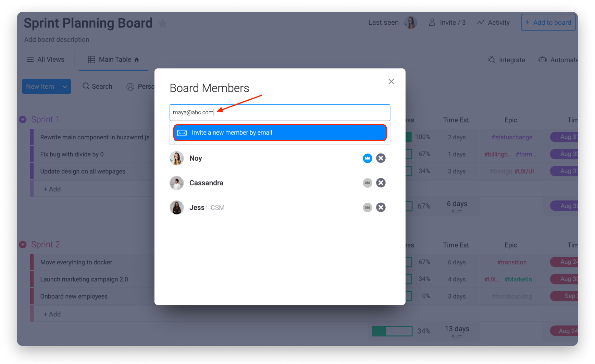
Task: Collapse the Sprint 2 group
Action: click(23, 244)
